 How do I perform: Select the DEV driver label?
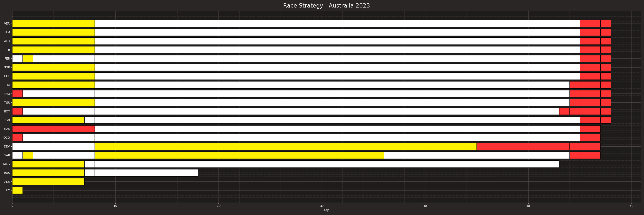click(7, 146)
